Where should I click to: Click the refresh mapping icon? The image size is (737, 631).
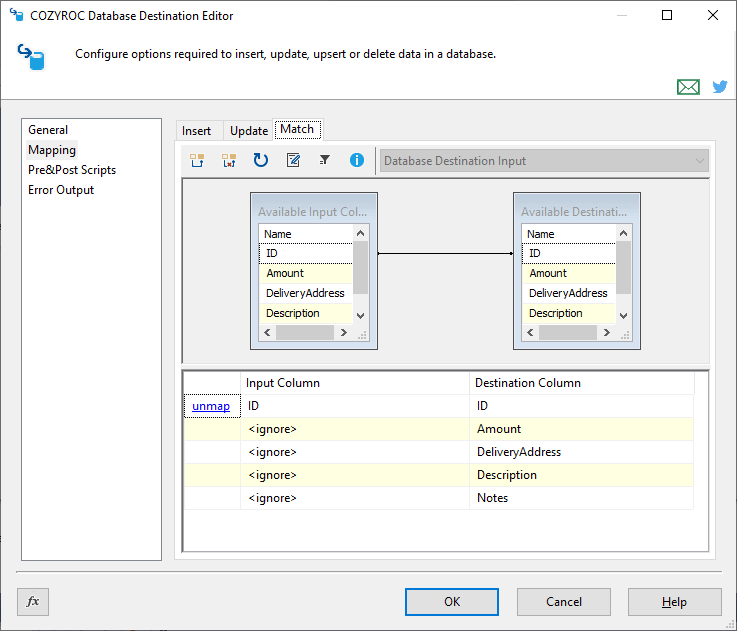[x=261, y=160]
